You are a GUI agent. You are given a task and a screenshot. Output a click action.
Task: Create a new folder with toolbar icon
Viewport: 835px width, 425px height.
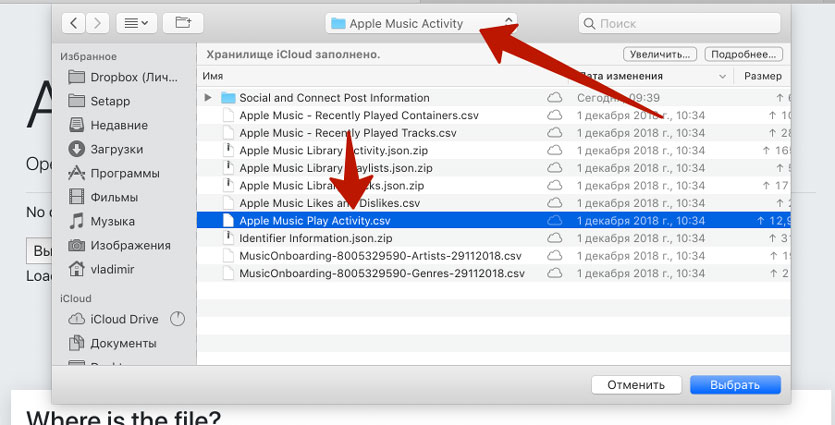(183, 23)
